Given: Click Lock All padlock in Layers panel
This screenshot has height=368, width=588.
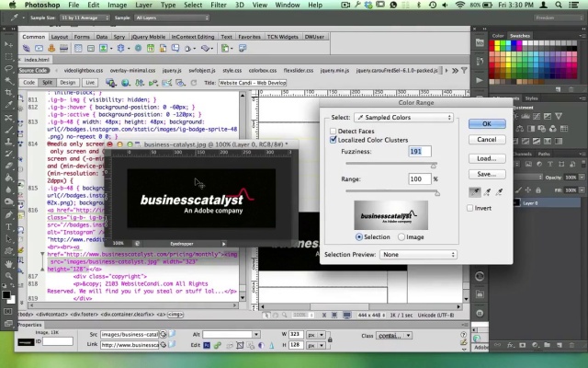Looking at the screenshot, I should tap(538, 190).
